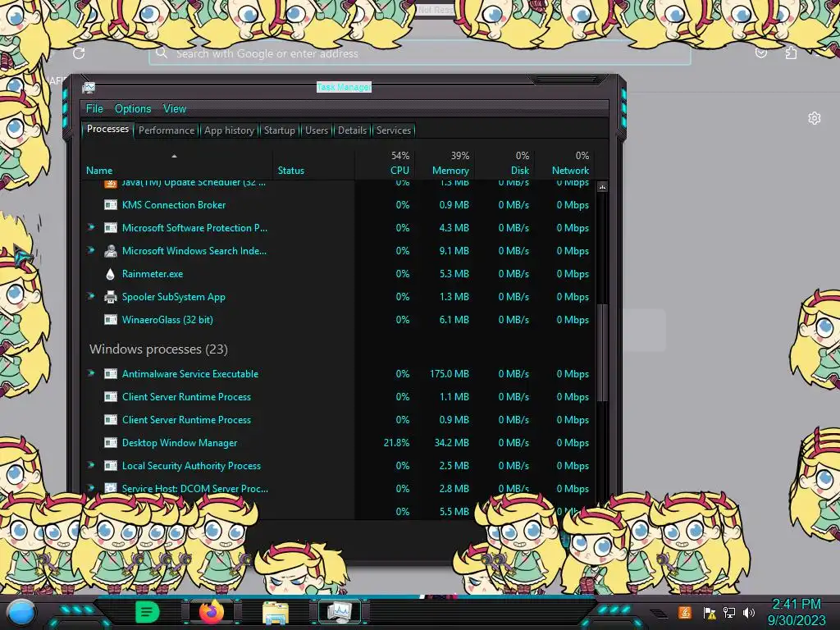Sort by the Name column header
The image size is (840, 630).
coord(177,164)
